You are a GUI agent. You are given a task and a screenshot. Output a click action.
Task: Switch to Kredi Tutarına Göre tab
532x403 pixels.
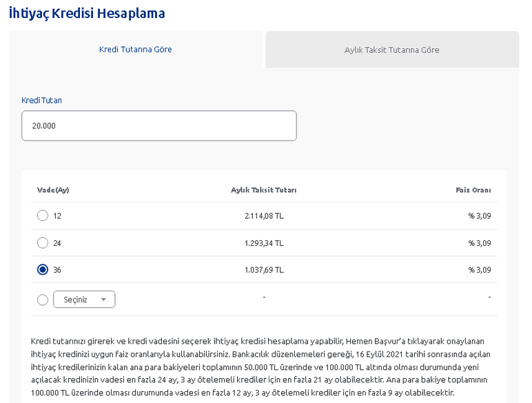135,50
